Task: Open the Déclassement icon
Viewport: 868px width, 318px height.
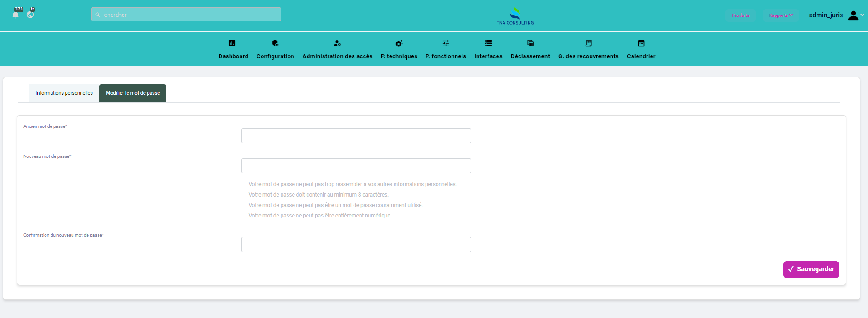Action: click(x=530, y=43)
